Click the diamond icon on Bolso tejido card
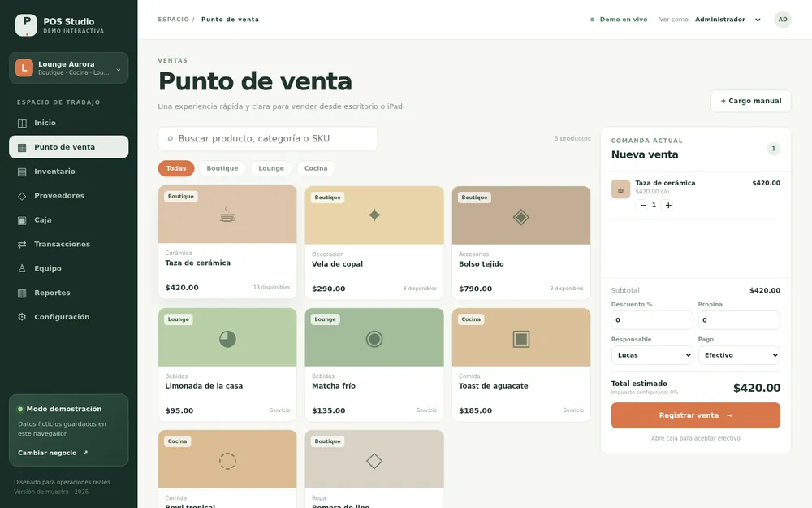 pos(521,217)
